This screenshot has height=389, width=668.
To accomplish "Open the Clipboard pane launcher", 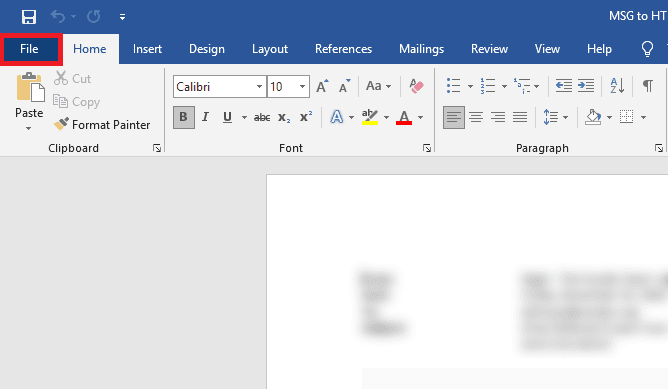I will (x=157, y=148).
